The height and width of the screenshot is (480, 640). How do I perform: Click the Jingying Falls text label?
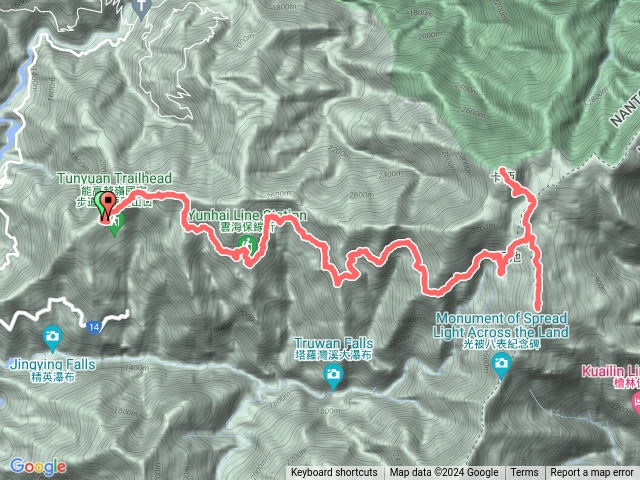(x=53, y=364)
